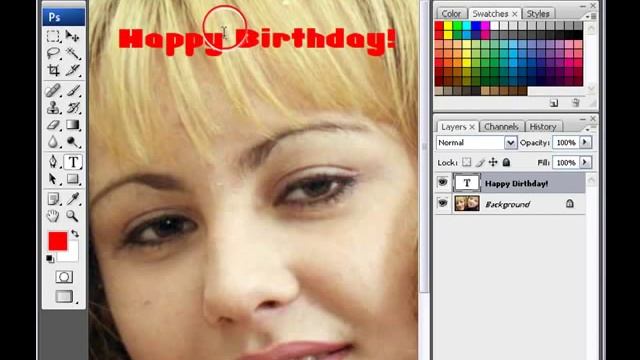640x360 pixels.
Task: Select the Background layer thumbnail
Action: 467,203
